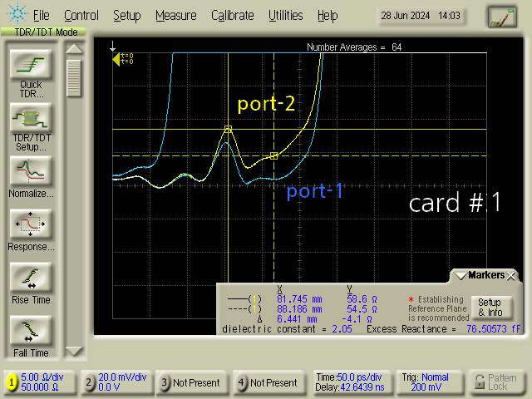This screenshot has width=532, height=399.
Task: Click the vertical toolbar scrollbar thumb
Action: tap(74, 78)
